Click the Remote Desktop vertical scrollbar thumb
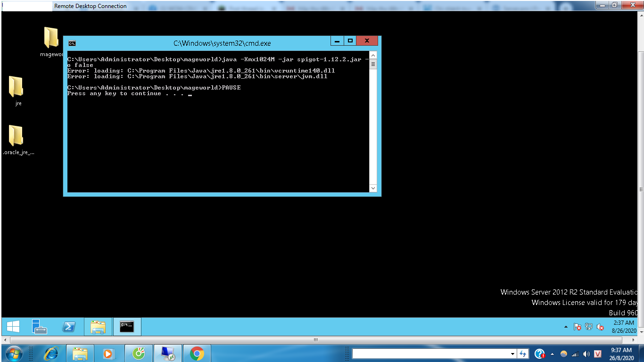644x362 pixels. point(641,189)
